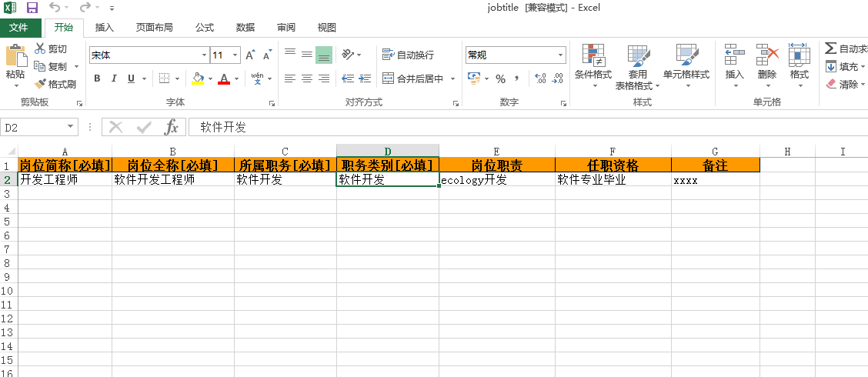This screenshot has width=868, height=377.
Task: Click the Cut (剪切) scissors icon
Action: [x=40, y=48]
